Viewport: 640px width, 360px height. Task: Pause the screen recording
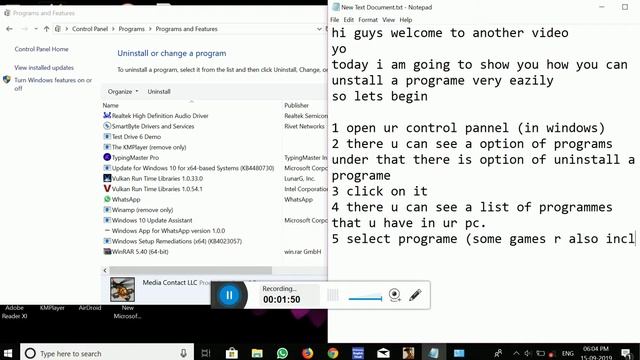pyautogui.click(x=229, y=295)
